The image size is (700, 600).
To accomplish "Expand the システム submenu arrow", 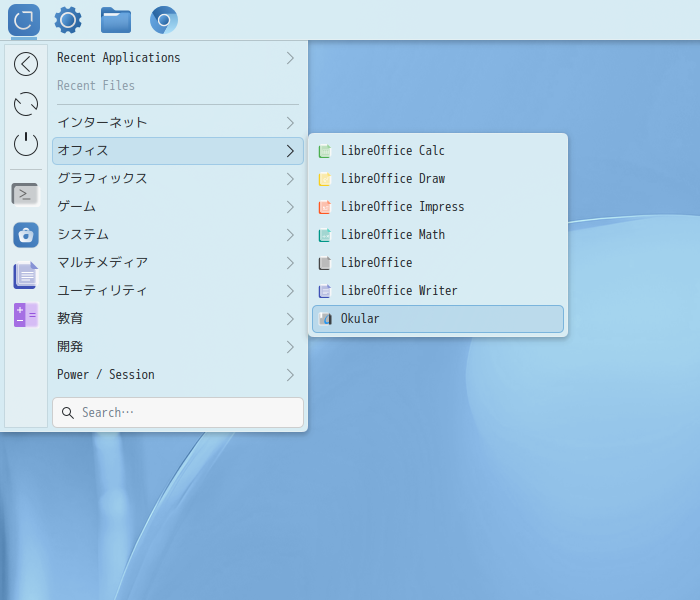I will click(290, 235).
